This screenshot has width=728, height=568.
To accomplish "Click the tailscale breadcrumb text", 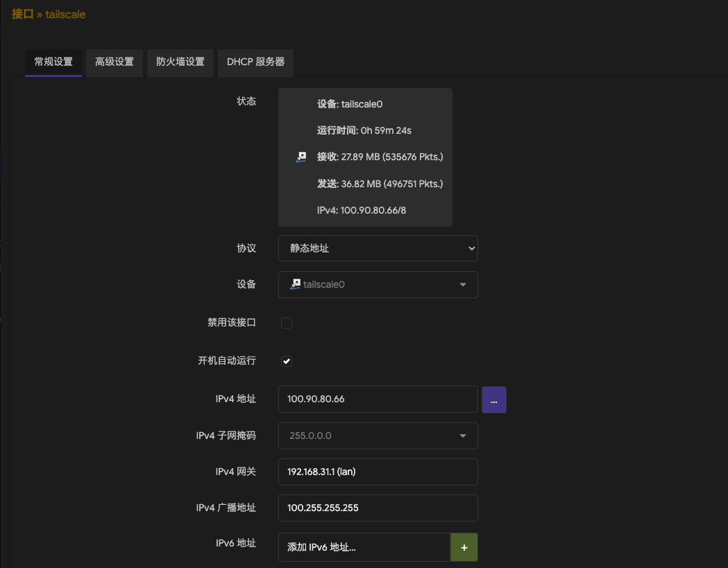I will (65, 13).
